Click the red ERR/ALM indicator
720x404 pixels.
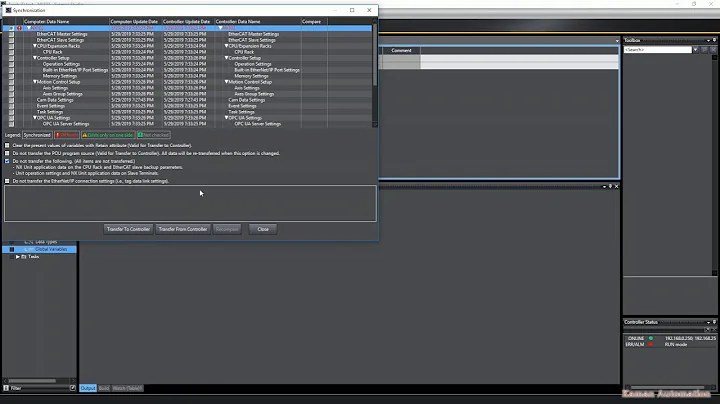[651, 344]
